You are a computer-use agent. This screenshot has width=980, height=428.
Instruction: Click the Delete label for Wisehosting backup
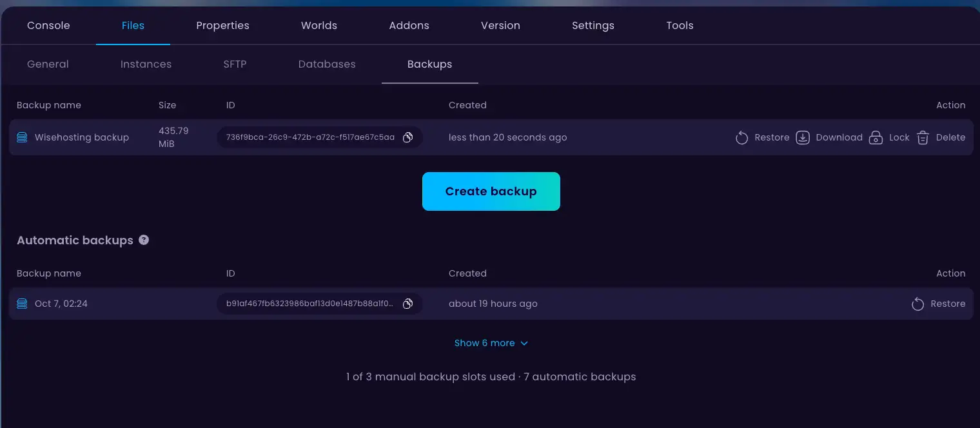pos(950,137)
